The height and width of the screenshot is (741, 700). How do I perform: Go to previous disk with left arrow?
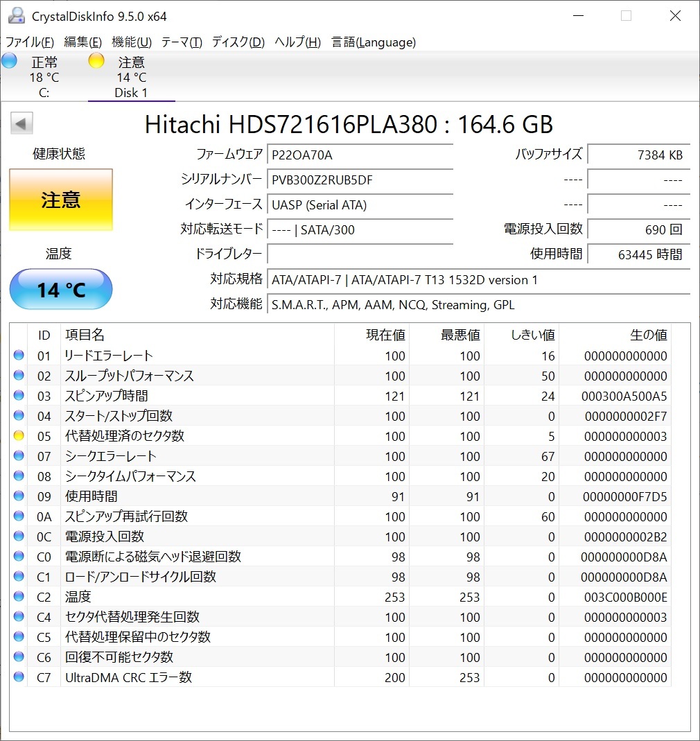click(x=21, y=123)
